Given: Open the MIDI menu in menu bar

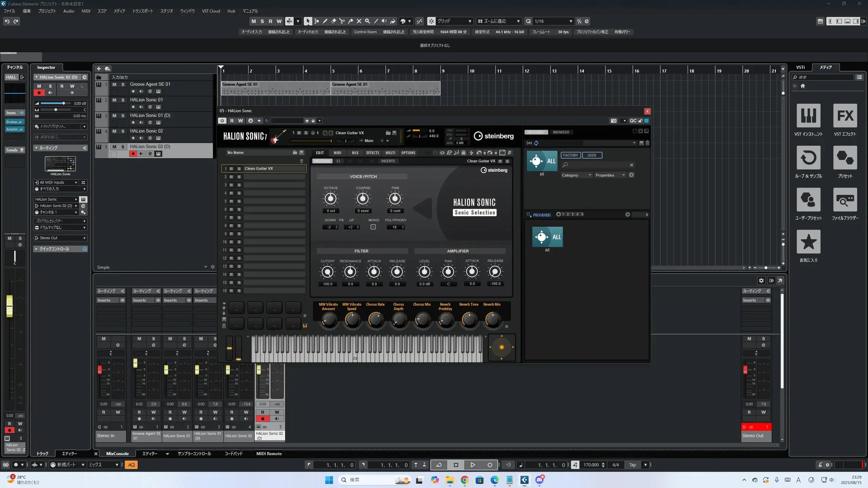Looking at the screenshot, I should (86, 11).
